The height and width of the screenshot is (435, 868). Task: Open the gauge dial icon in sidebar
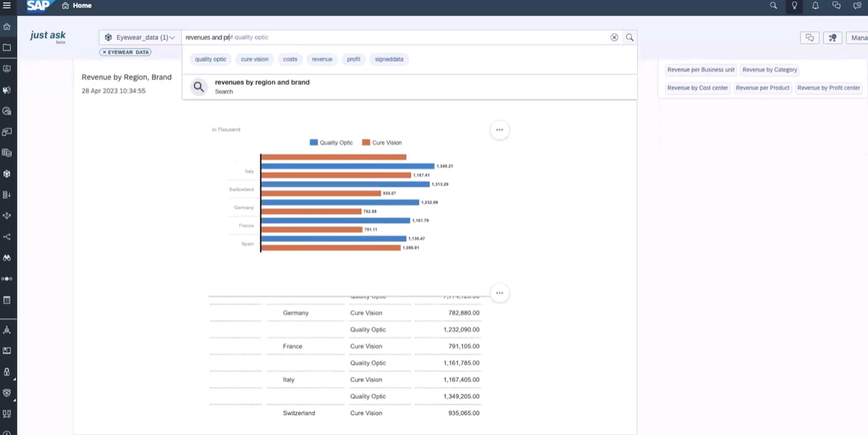coord(7,110)
